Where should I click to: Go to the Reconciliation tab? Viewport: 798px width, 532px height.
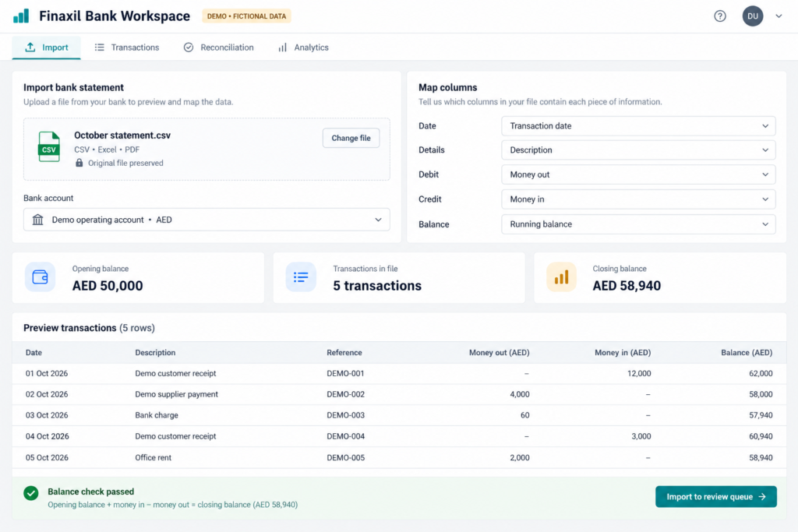tap(218, 48)
